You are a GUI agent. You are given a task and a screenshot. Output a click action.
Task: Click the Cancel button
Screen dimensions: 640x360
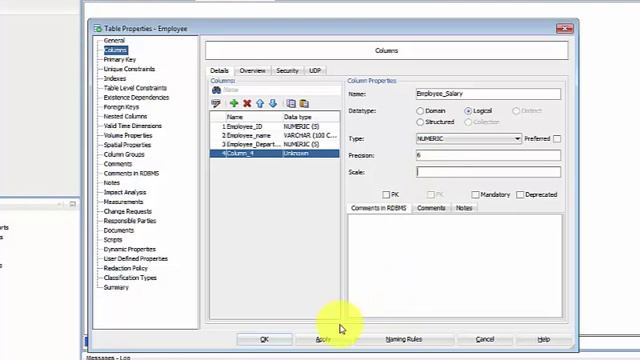(485, 339)
